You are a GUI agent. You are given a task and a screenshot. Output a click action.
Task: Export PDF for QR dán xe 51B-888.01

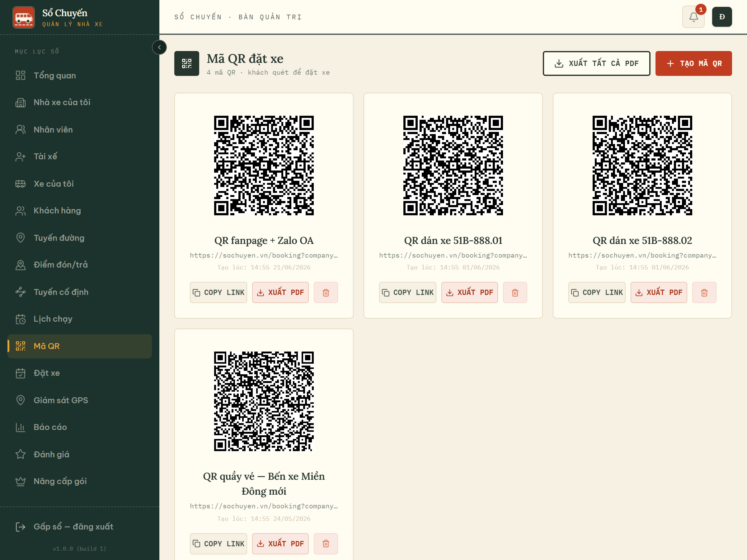tap(469, 292)
